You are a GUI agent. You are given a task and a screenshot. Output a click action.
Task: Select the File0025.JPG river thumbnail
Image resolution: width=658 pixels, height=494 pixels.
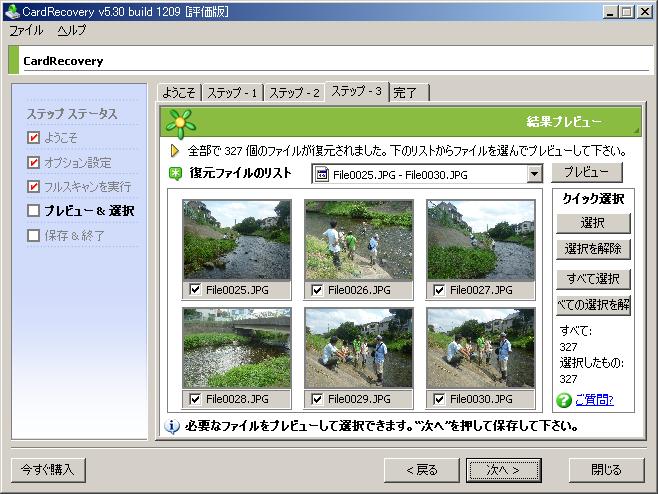point(237,240)
